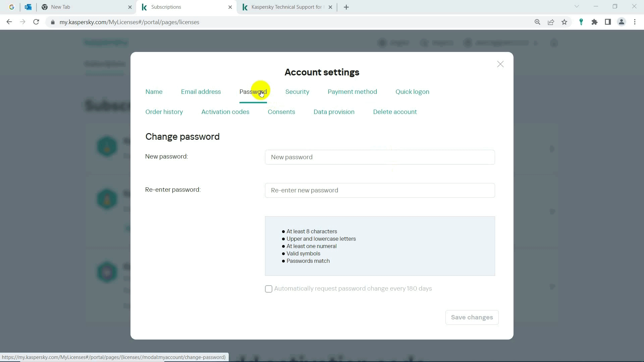Show the Consents tab

(x=281, y=112)
